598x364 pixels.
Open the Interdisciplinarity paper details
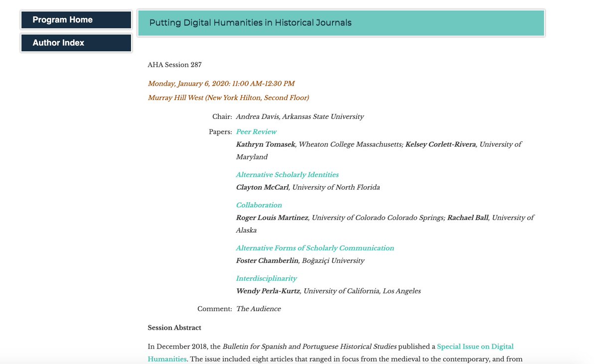pyautogui.click(x=266, y=278)
